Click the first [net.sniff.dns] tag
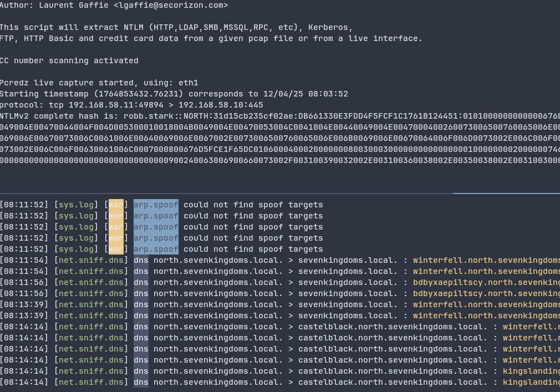The width and height of the screenshot is (560, 392). click(x=91, y=260)
